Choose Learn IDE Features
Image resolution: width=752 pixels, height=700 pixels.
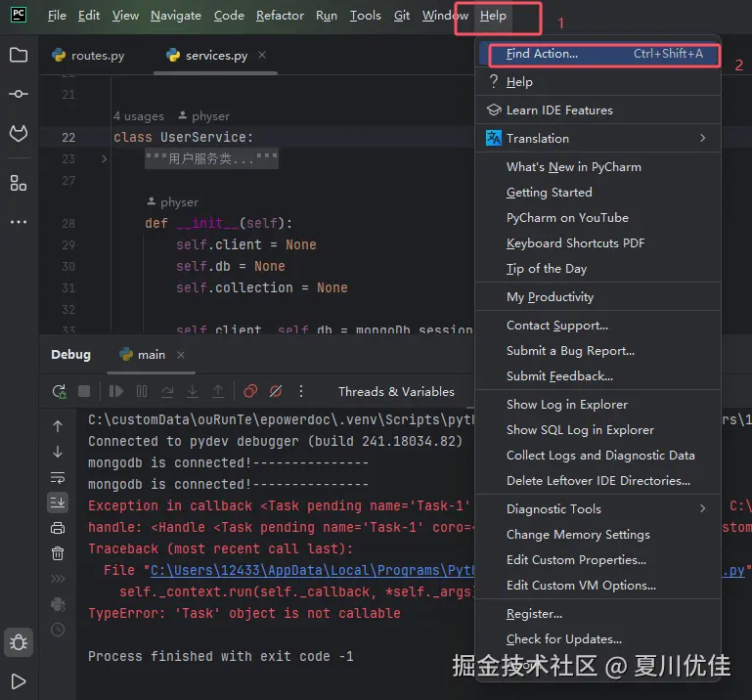coord(598,110)
